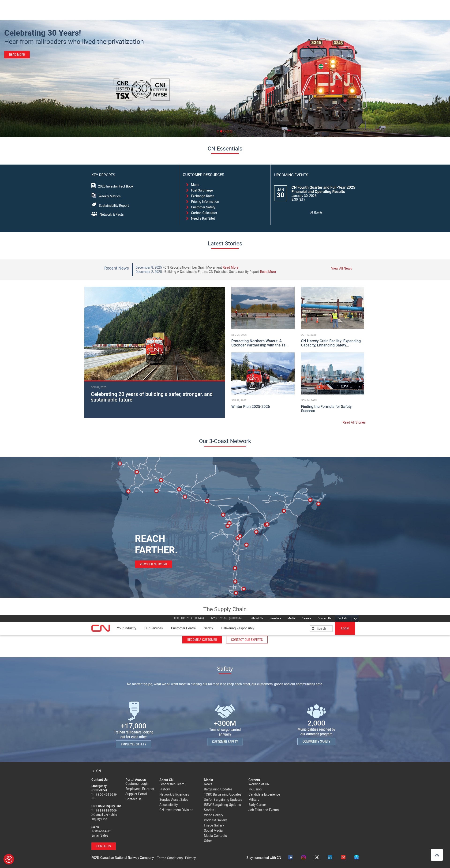Click View Our Network button
This screenshot has width=450, height=868.
point(153,564)
